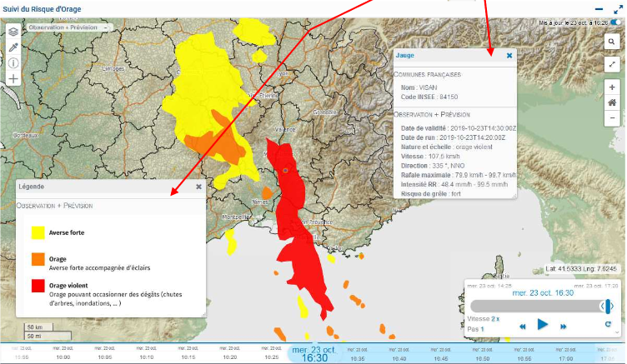627x364 pixels.
Task: Close the Légende panel
Action: pos(198,187)
